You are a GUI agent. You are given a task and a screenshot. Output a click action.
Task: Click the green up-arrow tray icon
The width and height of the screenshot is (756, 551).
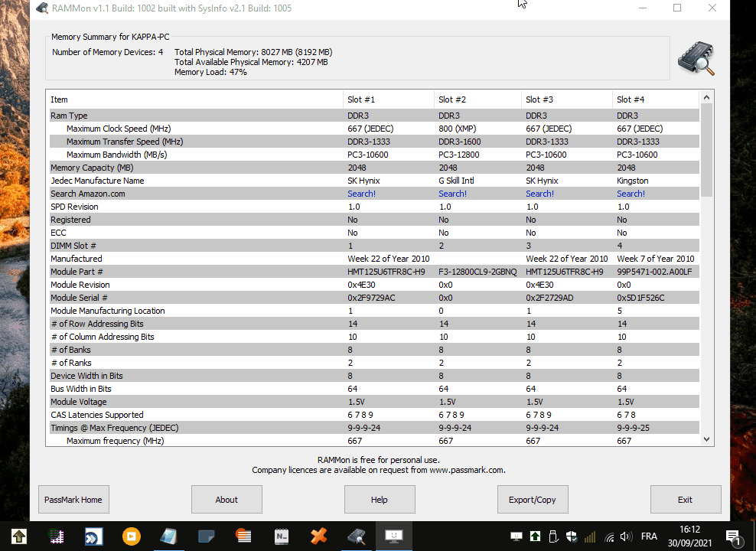pyautogui.click(x=535, y=536)
